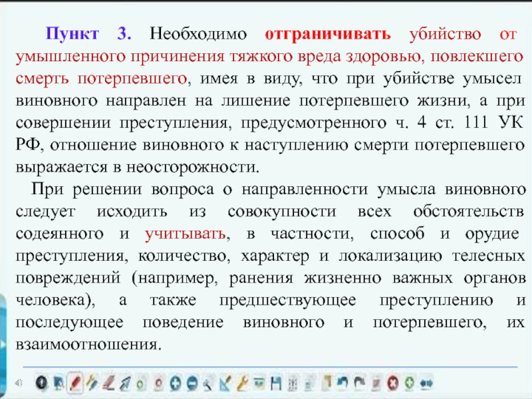This screenshot has width=532, height=399.
Task: Click the red word 'учитывать'
Action: tap(185, 234)
